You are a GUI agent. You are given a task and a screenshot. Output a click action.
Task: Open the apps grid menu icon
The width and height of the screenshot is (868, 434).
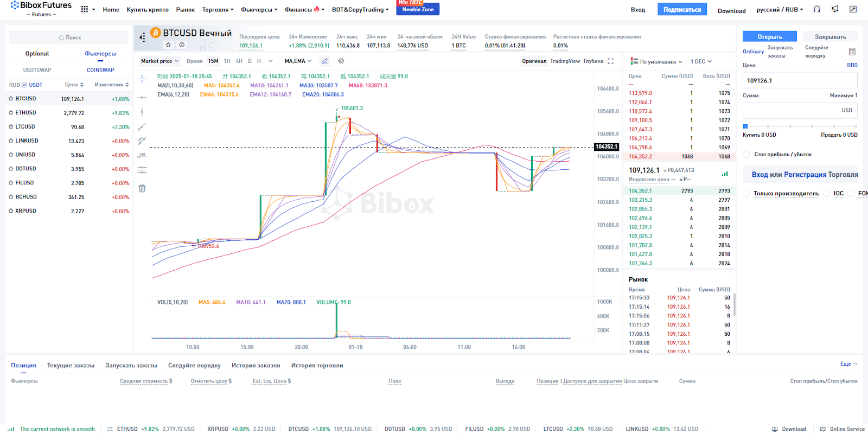(85, 9)
